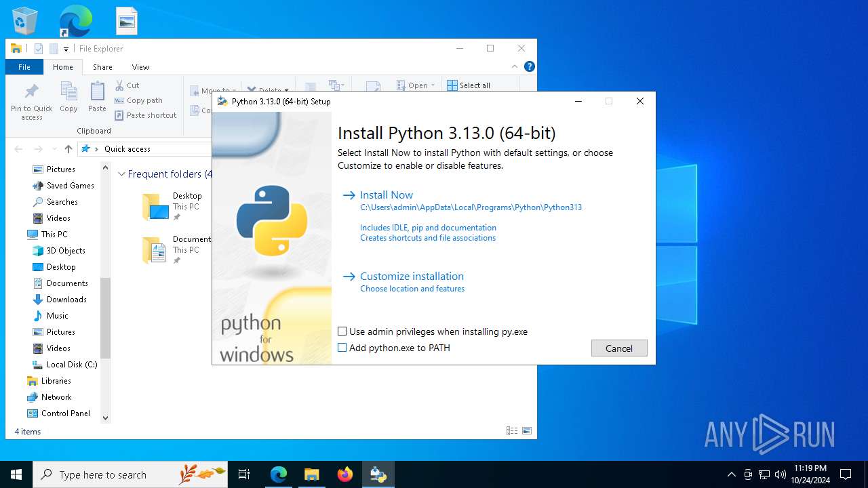Open Quick Access Toolbar customize dropdown
This screenshot has height=488, width=868.
pyautogui.click(x=66, y=49)
